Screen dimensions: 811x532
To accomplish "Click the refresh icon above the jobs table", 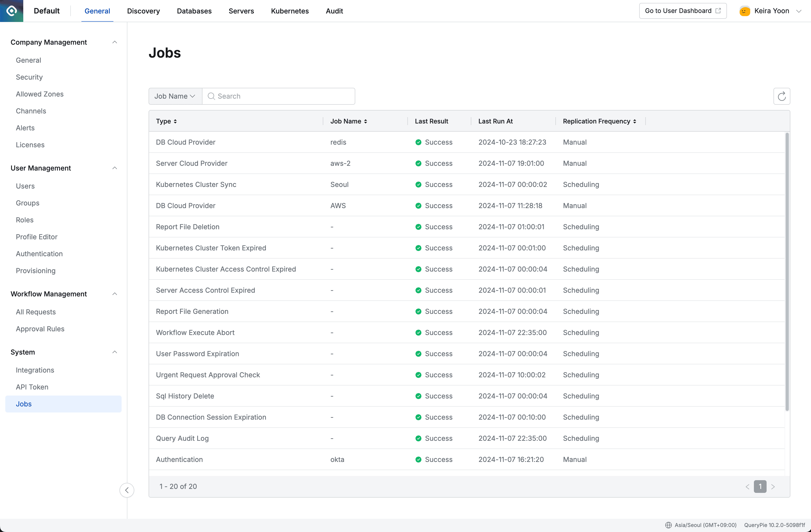I will [x=782, y=96].
